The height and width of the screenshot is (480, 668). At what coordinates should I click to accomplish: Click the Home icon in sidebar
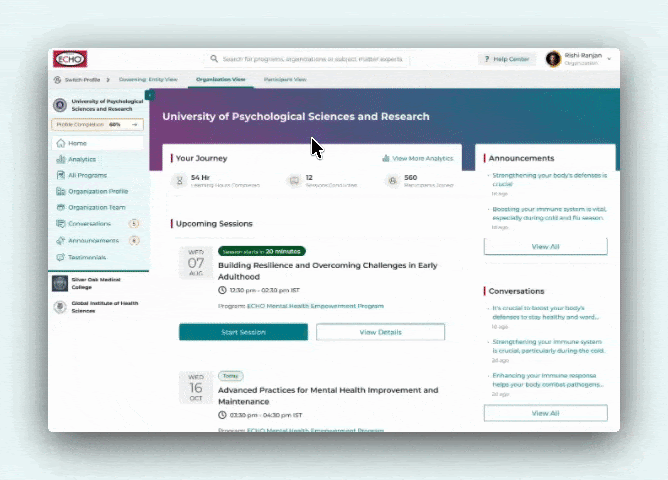[x=61, y=143]
